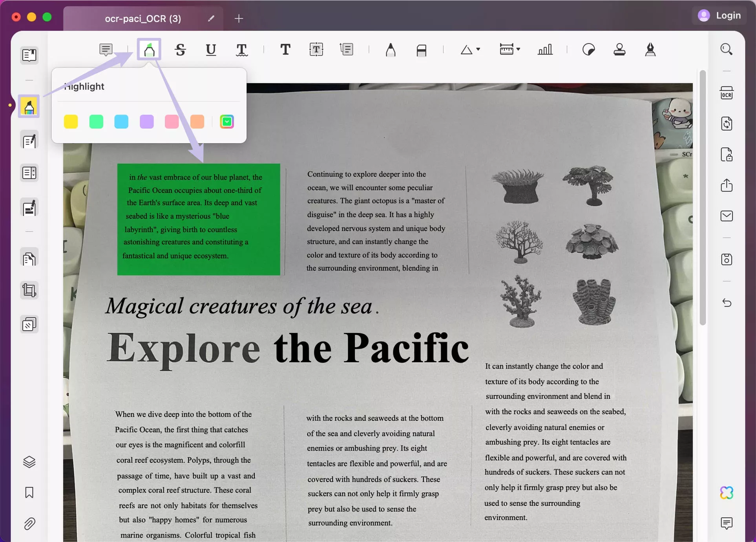756x542 pixels.
Task: Expand the Measure tool dropdown arrow
Action: 518,49
